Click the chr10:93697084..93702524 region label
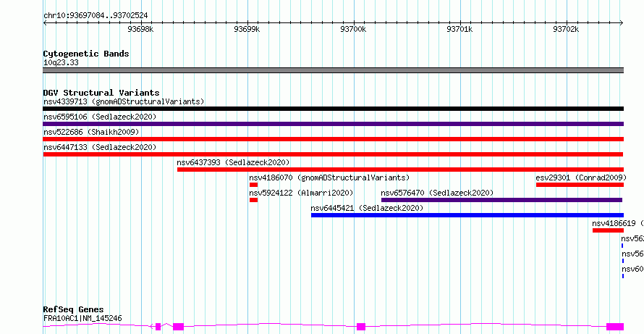This screenshot has height=334, width=644. click(x=96, y=16)
